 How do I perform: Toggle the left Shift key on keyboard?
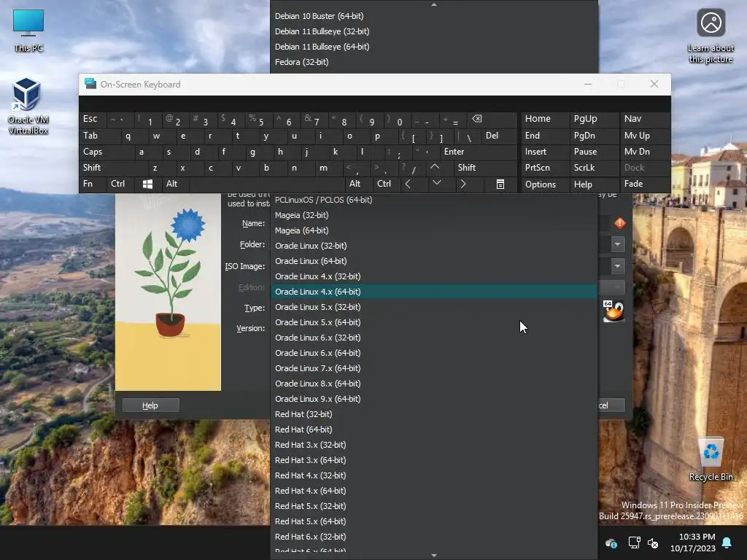pyautogui.click(x=113, y=168)
